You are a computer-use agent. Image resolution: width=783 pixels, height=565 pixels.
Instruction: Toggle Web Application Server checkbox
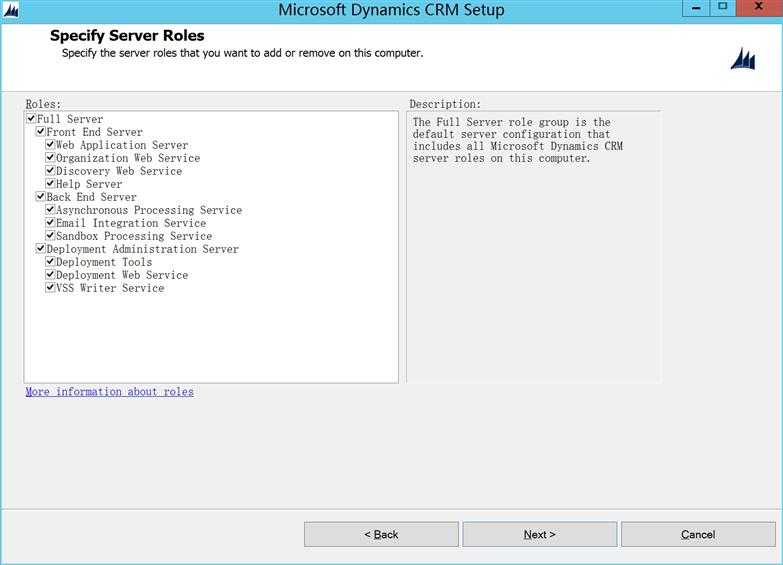pyautogui.click(x=50, y=144)
